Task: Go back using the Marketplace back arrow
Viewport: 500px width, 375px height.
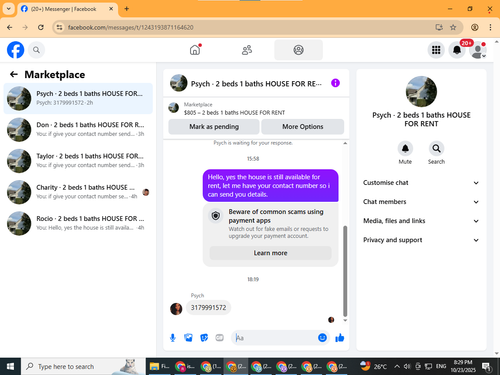Action: point(14,74)
